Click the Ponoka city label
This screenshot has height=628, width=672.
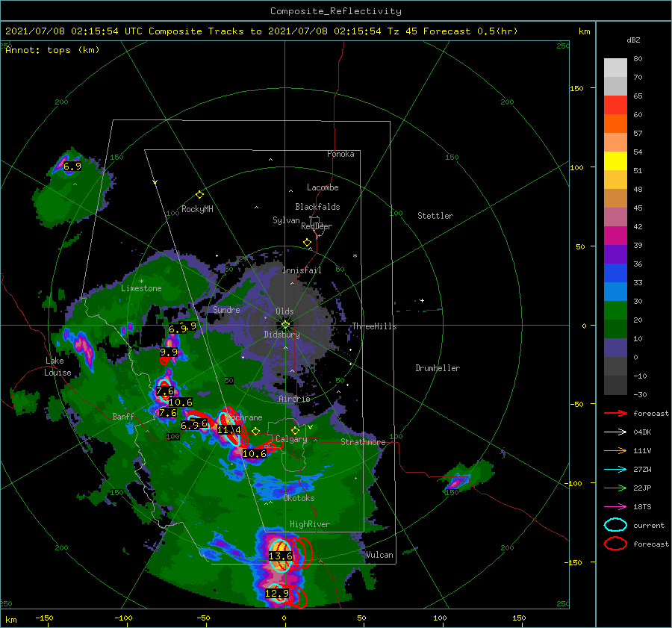pos(340,154)
